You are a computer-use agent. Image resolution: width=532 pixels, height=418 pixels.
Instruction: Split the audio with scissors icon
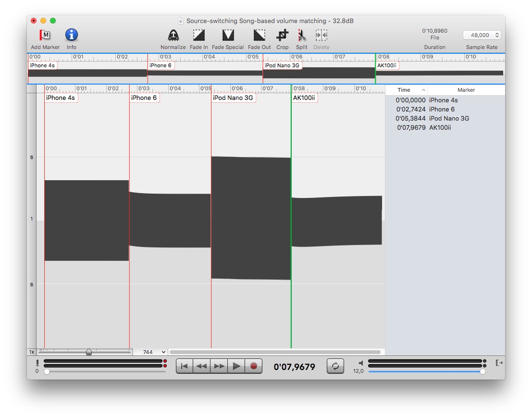[x=301, y=35]
